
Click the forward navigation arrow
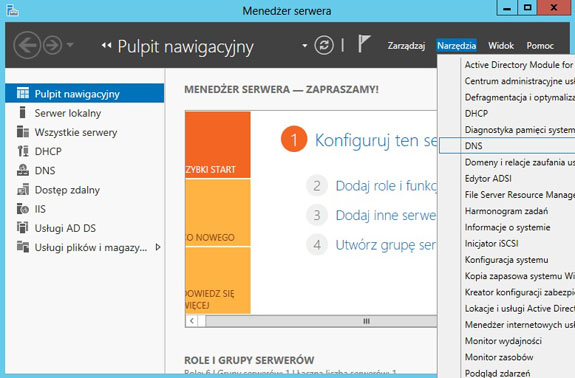coord(52,45)
